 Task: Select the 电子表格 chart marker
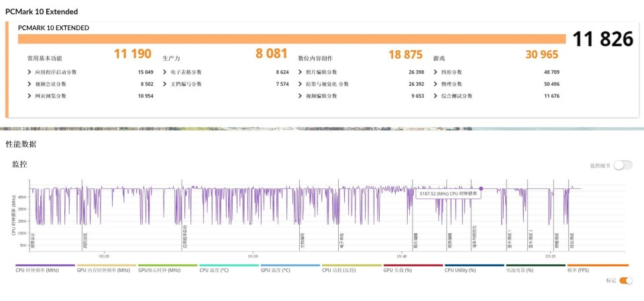coord(341,241)
